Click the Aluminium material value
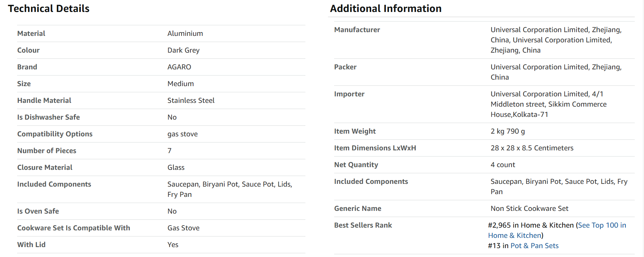 point(185,33)
